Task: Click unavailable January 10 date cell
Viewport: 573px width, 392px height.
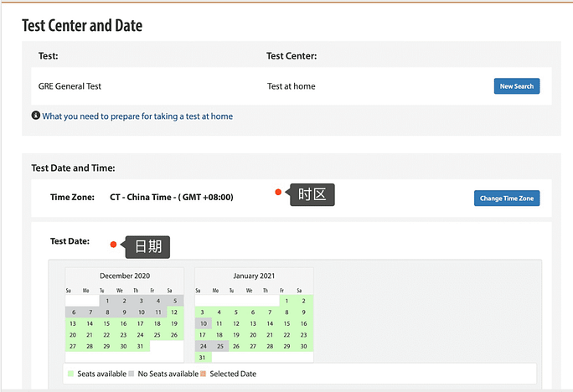Action: (201, 323)
